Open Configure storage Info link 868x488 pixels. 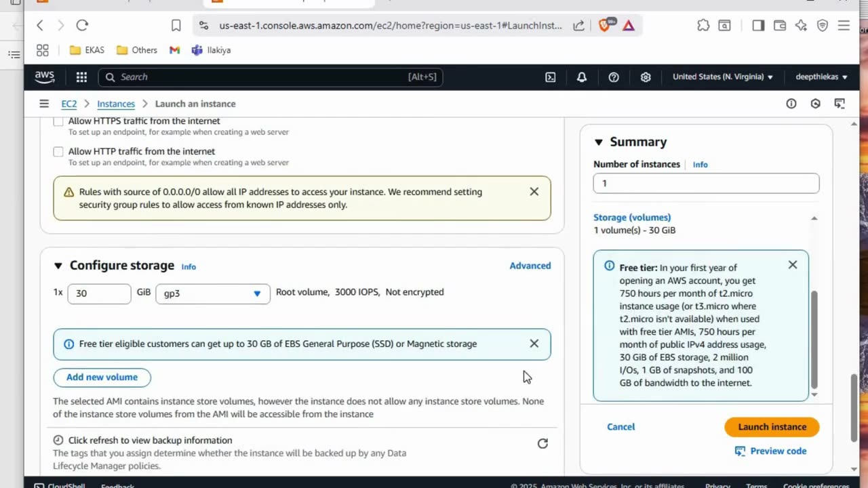pyautogui.click(x=189, y=267)
